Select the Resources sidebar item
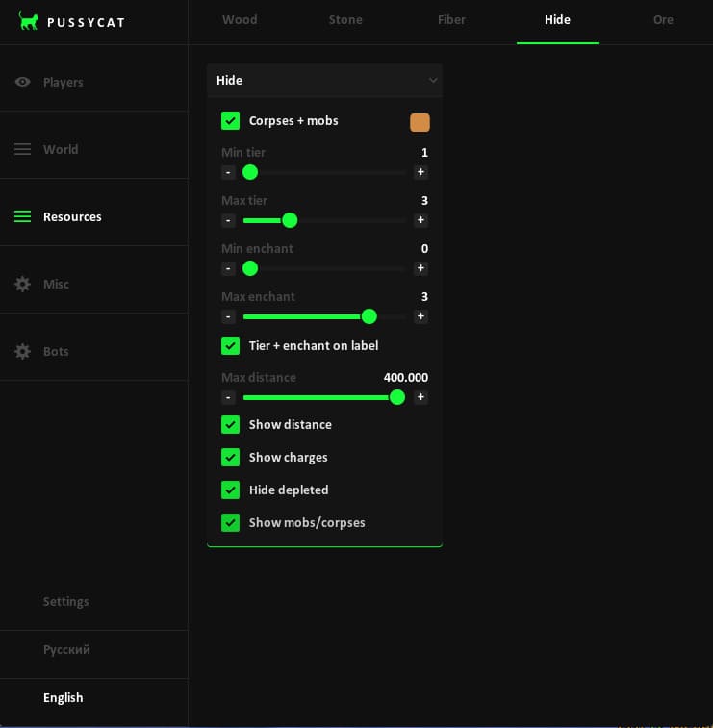This screenshot has width=713, height=728. pos(94,216)
